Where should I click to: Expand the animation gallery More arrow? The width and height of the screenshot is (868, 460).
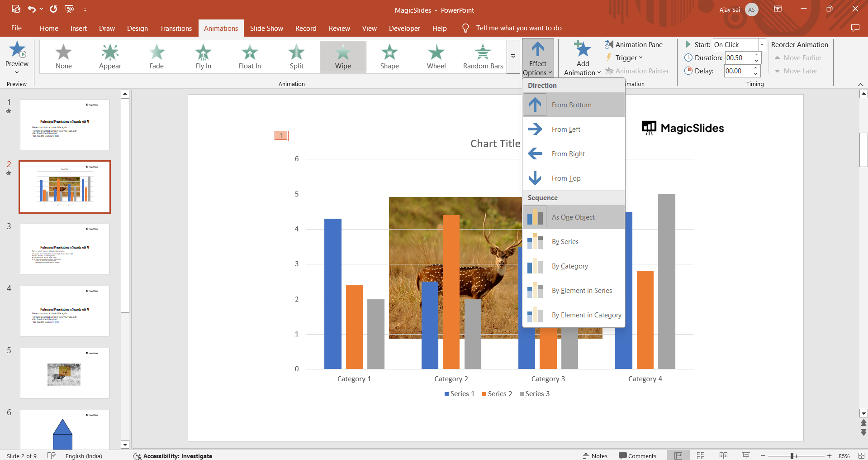click(x=513, y=57)
